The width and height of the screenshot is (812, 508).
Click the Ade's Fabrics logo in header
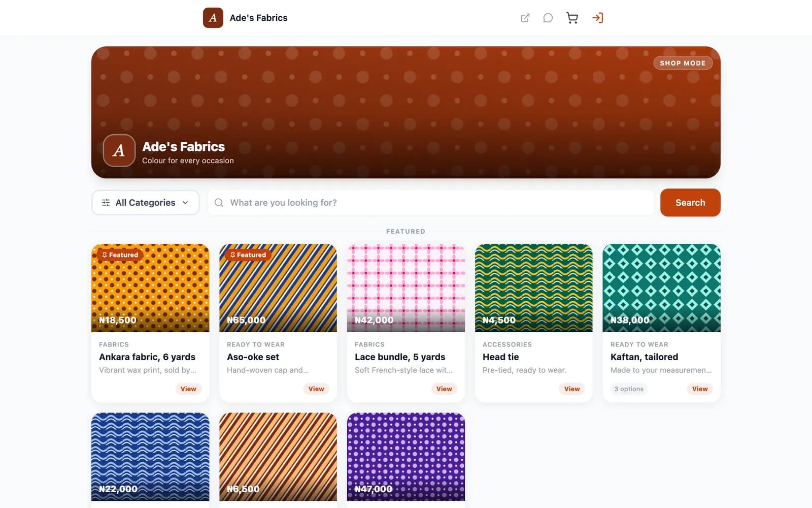(213, 18)
